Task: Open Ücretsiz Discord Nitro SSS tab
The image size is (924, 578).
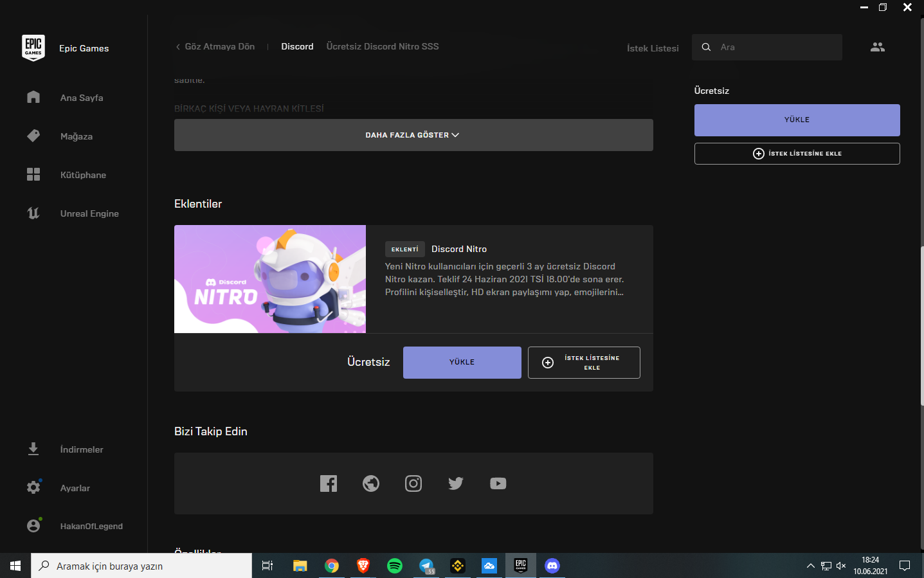Action: (x=383, y=46)
